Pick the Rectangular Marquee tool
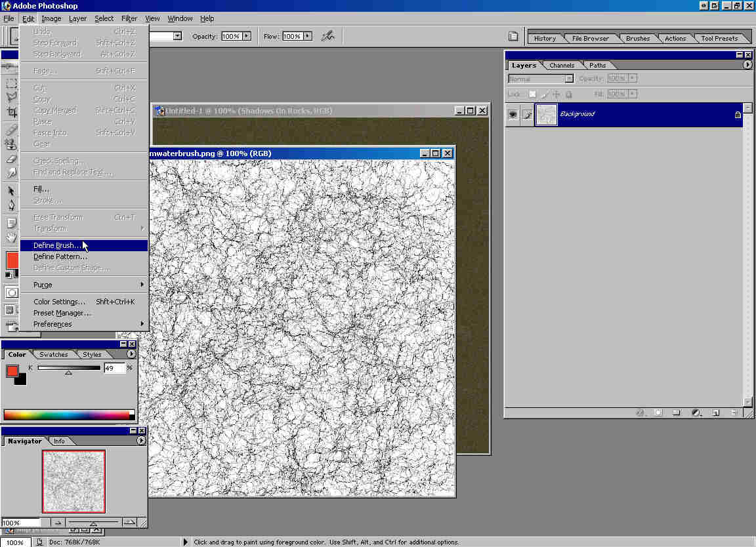The height and width of the screenshot is (547, 756). [x=11, y=84]
